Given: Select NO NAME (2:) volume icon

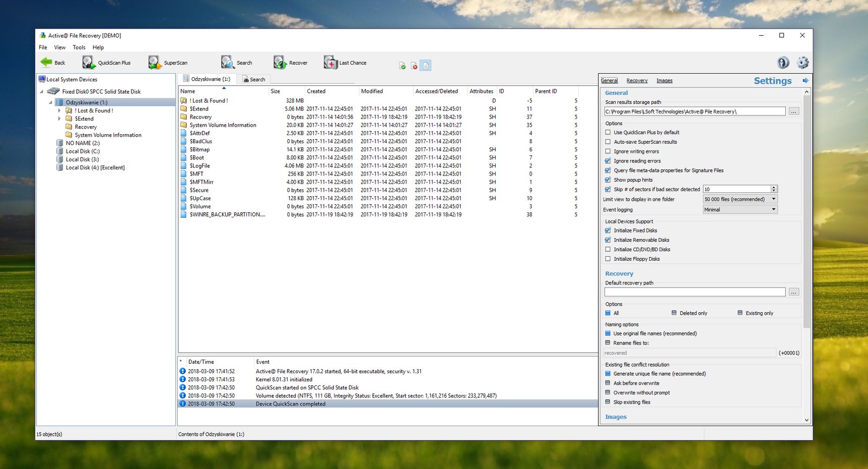Looking at the screenshot, I should 60,143.
